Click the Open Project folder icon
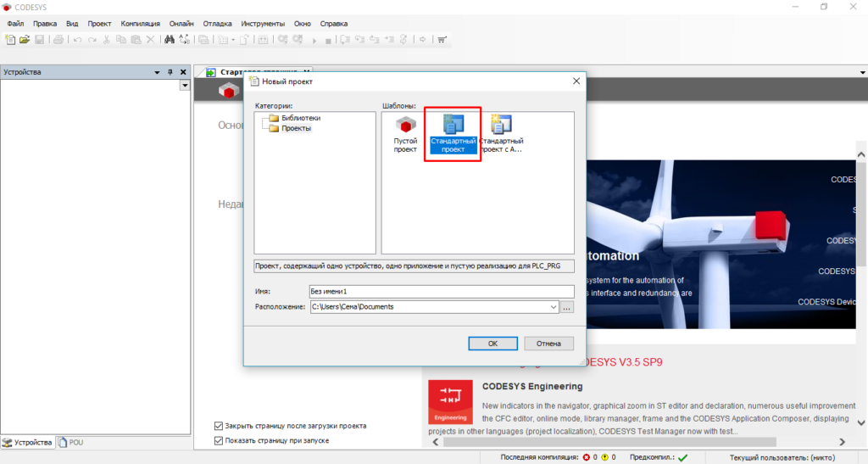Viewport: 868px width, 464px height. tap(25, 39)
